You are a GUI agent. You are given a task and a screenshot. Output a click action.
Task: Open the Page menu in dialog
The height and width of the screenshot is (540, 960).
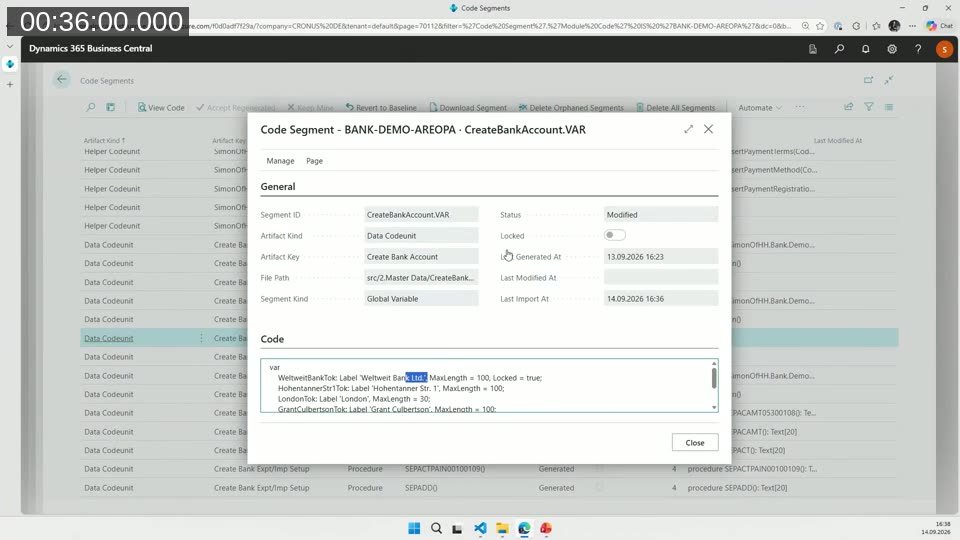tap(315, 161)
